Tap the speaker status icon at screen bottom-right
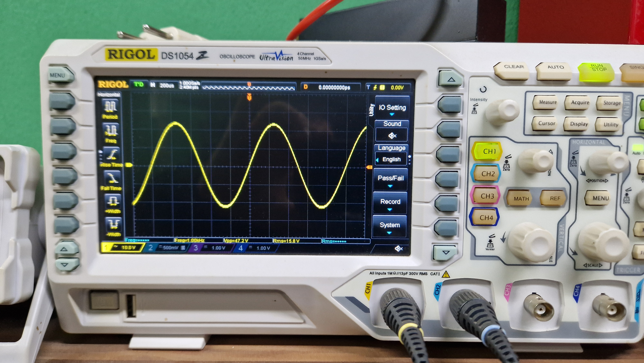Image resolution: width=644 pixels, height=363 pixels. (x=398, y=249)
